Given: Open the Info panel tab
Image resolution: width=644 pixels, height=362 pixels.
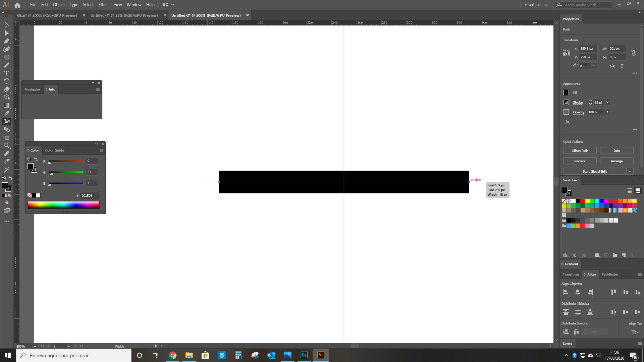Looking at the screenshot, I should click(x=52, y=89).
